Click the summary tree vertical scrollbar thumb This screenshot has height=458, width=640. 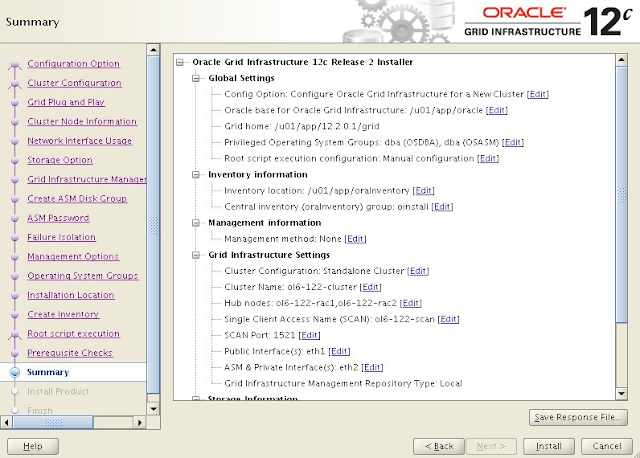621,195
